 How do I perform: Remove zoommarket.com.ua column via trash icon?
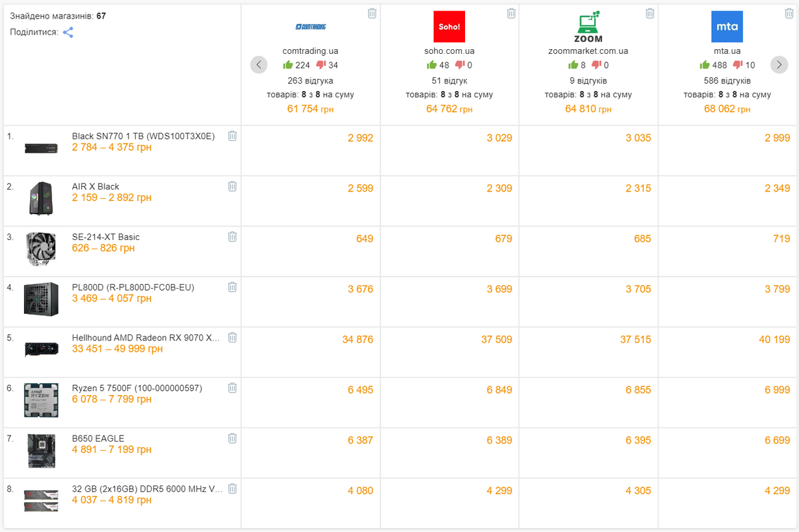pyautogui.click(x=650, y=13)
